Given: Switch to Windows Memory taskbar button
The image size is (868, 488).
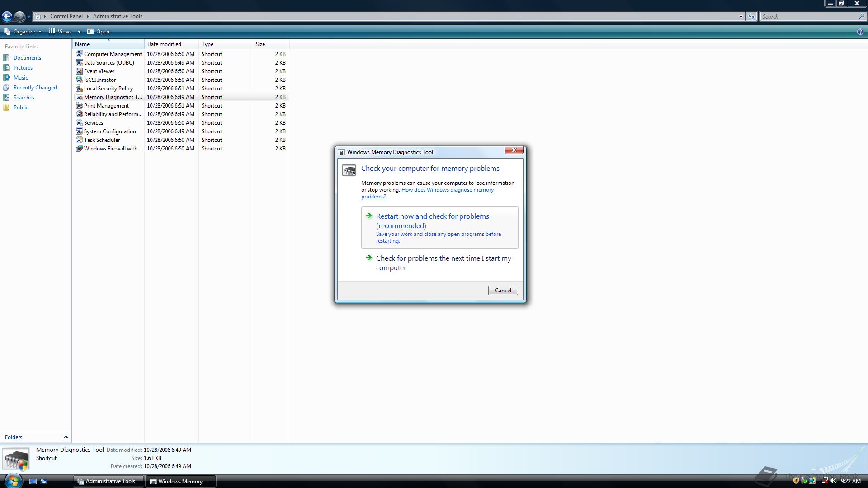Looking at the screenshot, I should coord(180,481).
